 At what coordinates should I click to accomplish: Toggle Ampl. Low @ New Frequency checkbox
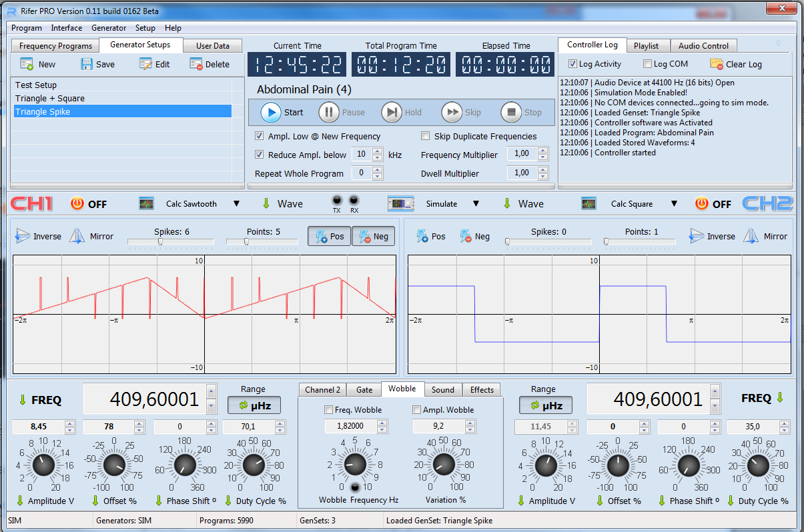tap(260, 136)
